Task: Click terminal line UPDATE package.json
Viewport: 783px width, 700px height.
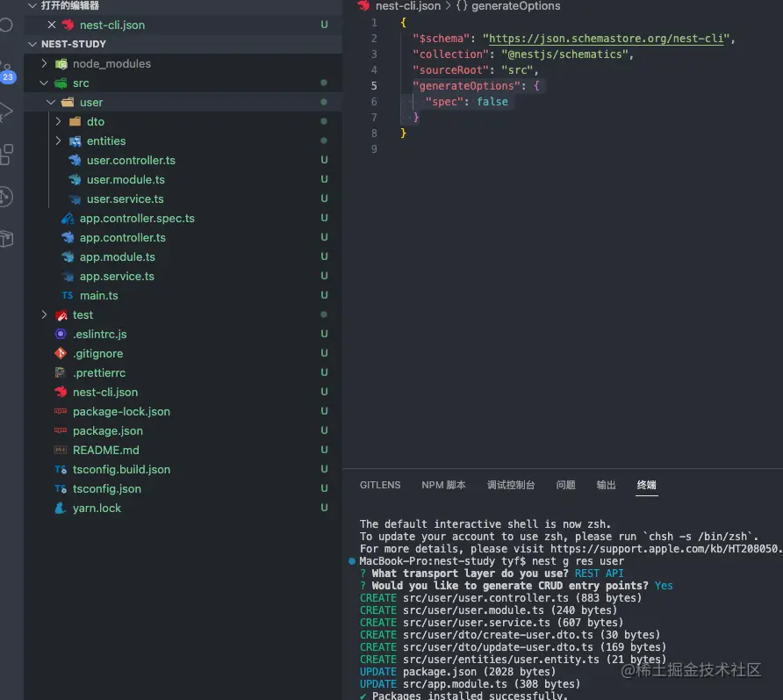Action: [x=457, y=672]
